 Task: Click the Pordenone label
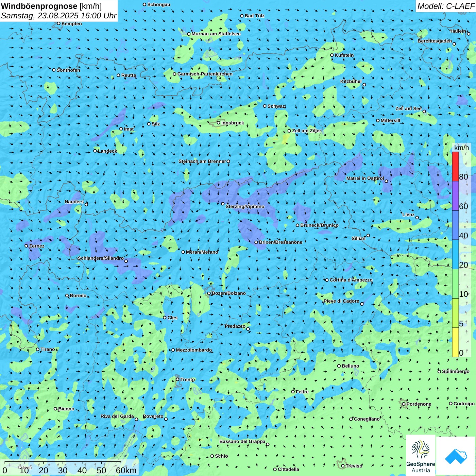(419, 404)
